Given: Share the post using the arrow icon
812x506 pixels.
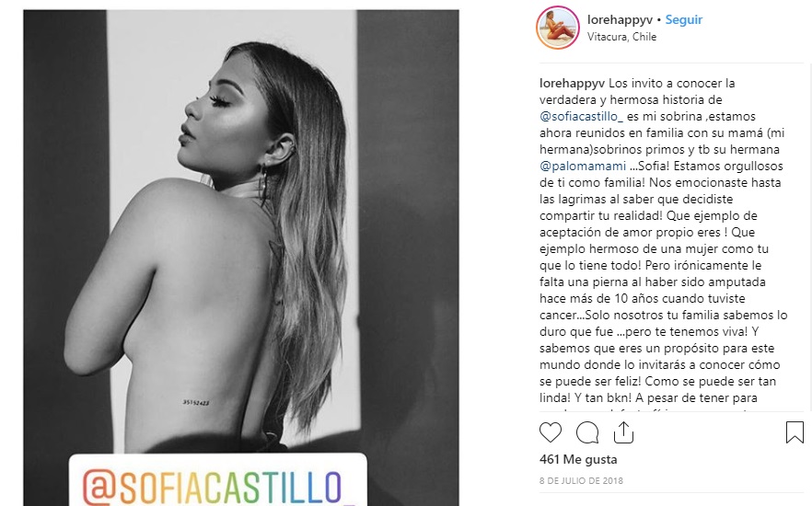Looking at the screenshot, I should tap(623, 432).
